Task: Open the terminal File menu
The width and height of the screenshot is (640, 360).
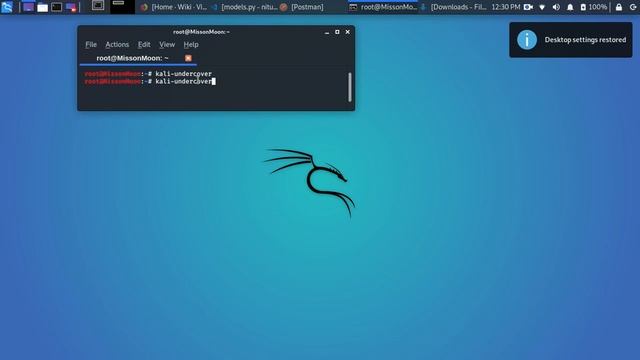Action: 91,44
